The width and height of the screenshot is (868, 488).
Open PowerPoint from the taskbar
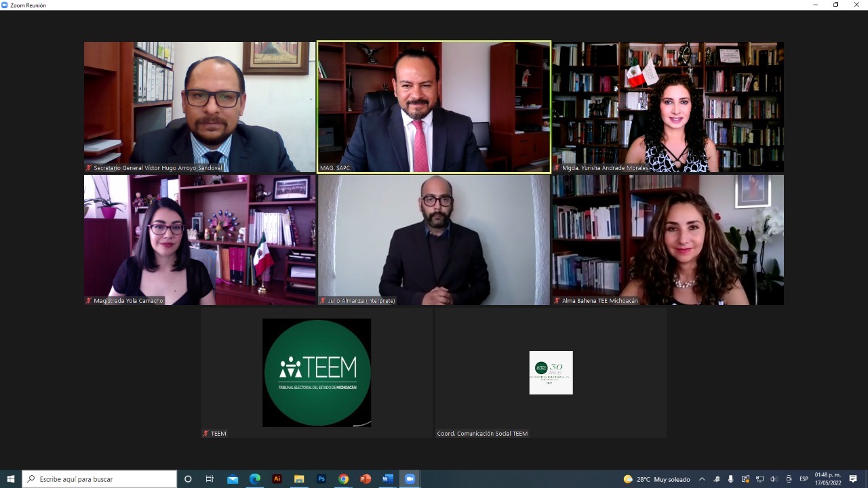(x=366, y=479)
